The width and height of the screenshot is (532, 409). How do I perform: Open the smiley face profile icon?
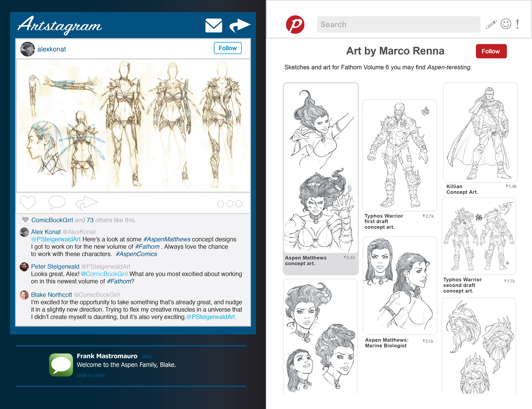tap(506, 24)
